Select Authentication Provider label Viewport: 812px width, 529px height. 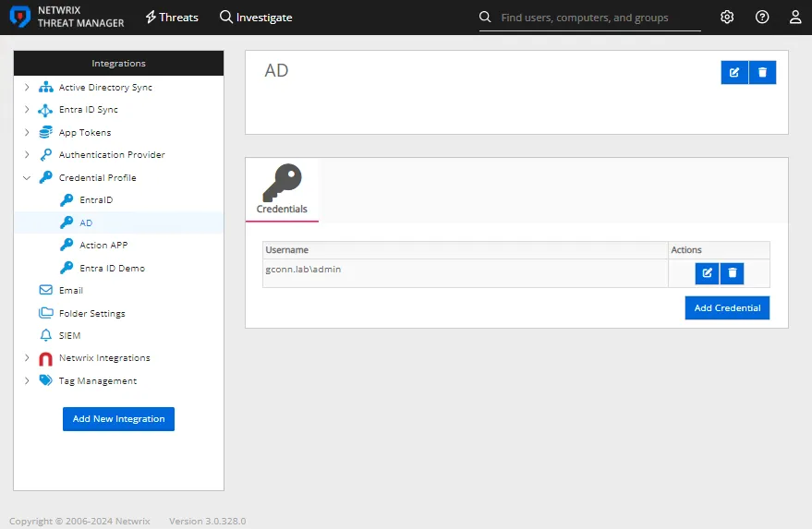click(x=112, y=154)
